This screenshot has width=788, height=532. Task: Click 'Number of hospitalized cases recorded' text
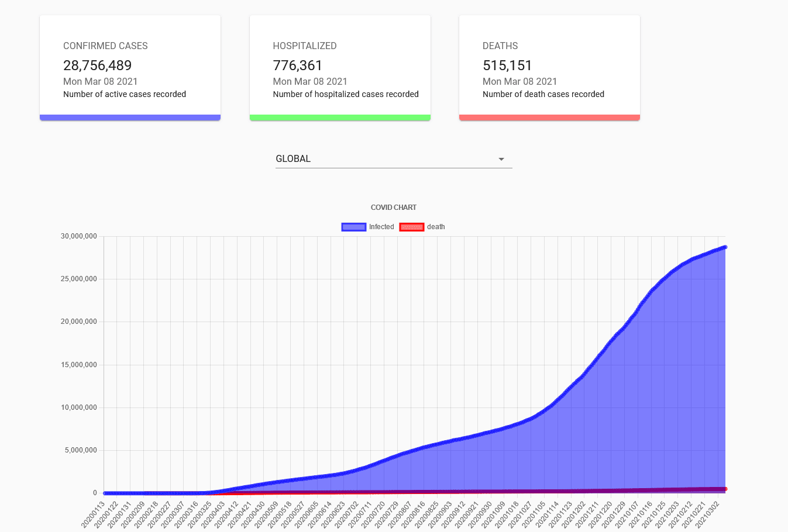click(346, 94)
